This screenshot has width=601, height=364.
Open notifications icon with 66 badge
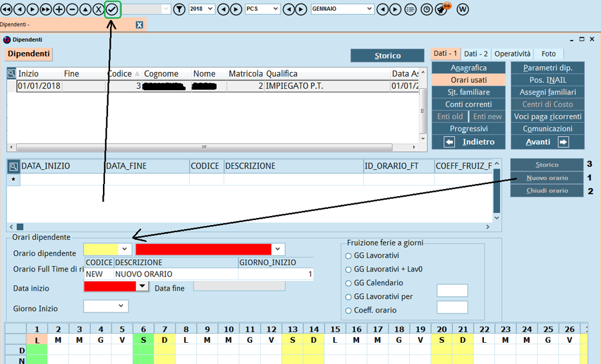coord(442,9)
